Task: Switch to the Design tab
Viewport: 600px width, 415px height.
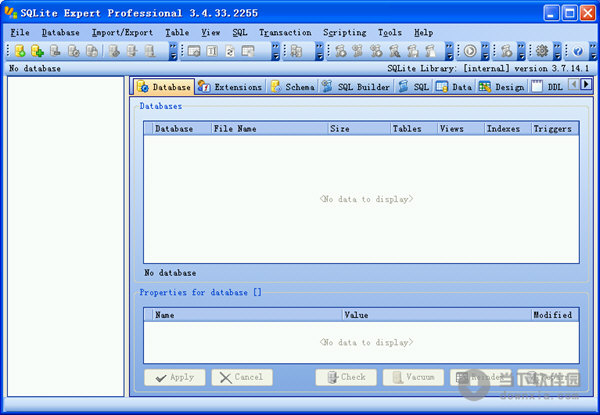Action: (x=502, y=87)
